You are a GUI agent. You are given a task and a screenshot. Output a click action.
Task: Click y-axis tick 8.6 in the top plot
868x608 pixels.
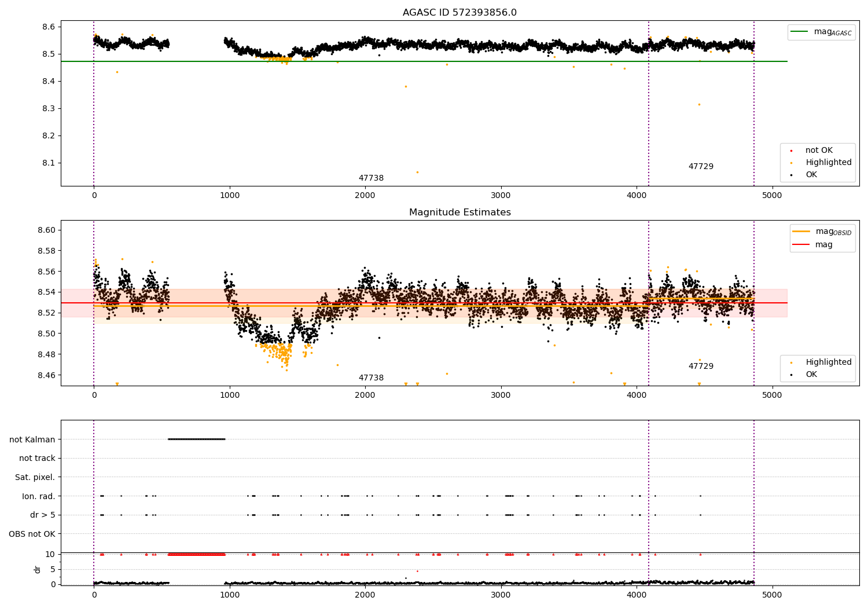49,27
